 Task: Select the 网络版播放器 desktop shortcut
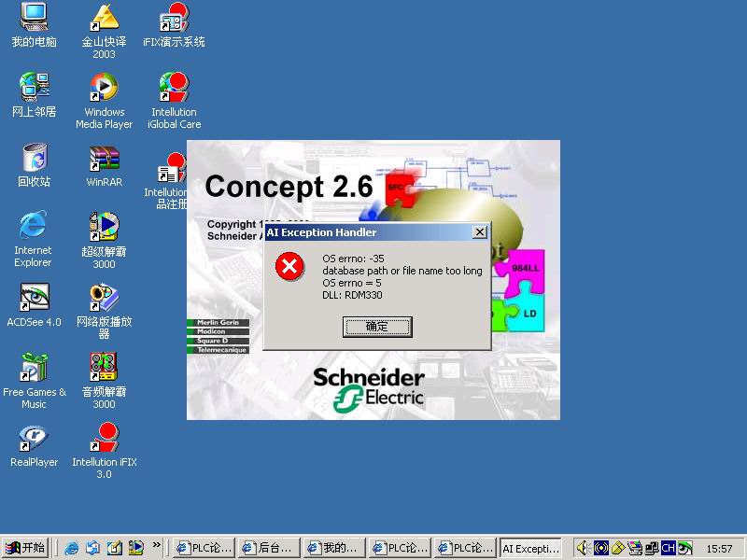[x=104, y=311]
